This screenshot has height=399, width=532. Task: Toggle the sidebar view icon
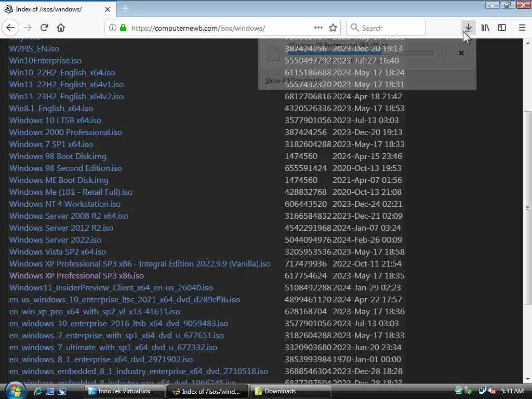pos(502,28)
